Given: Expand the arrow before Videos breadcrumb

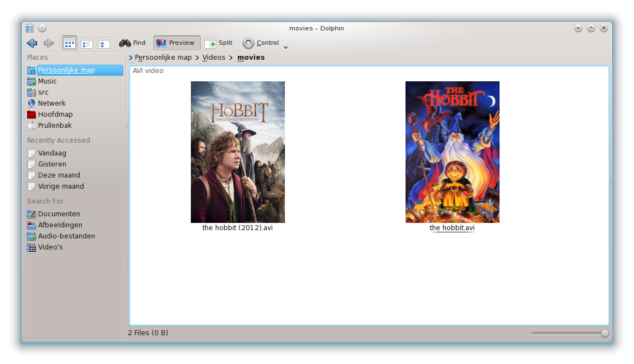Looking at the screenshot, I should [198, 58].
